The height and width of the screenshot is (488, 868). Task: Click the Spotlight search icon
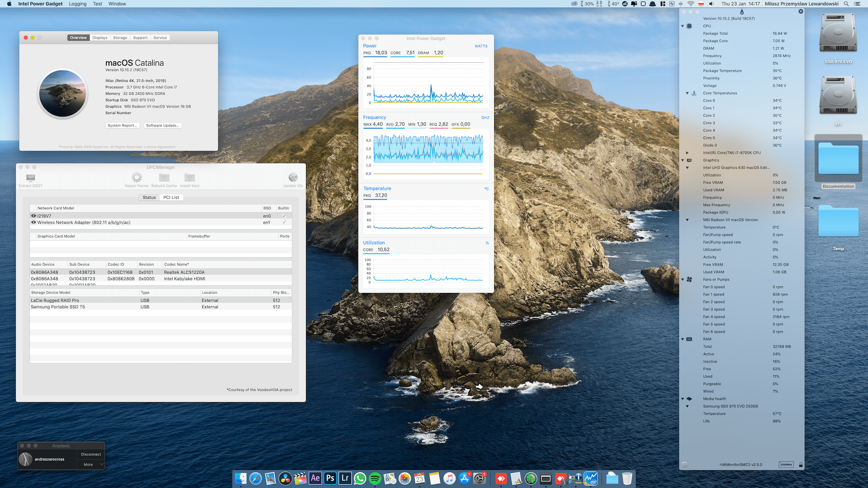[846, 4]
